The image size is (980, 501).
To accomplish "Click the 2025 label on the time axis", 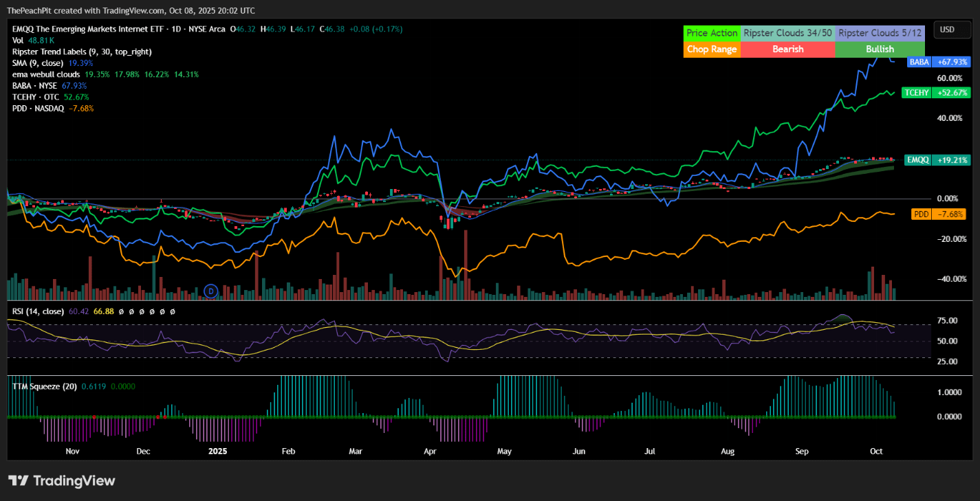I will tap(217, 452).
